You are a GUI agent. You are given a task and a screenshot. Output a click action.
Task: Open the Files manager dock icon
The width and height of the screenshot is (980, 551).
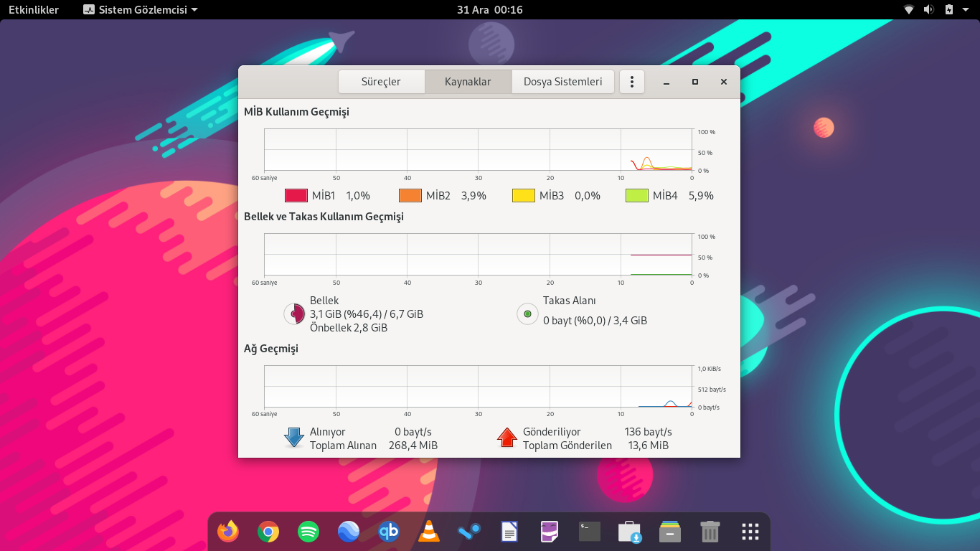670,532
